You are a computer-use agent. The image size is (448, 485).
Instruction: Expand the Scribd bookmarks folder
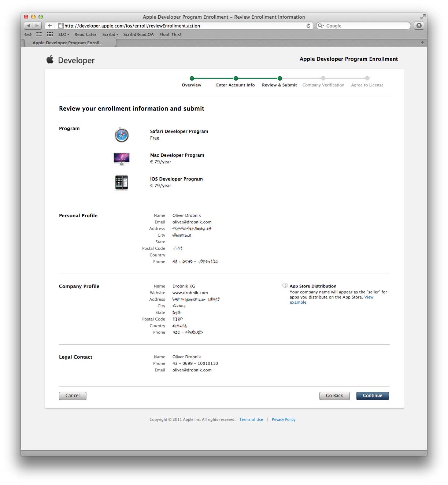pyautogui.click(x=110, y=34)
